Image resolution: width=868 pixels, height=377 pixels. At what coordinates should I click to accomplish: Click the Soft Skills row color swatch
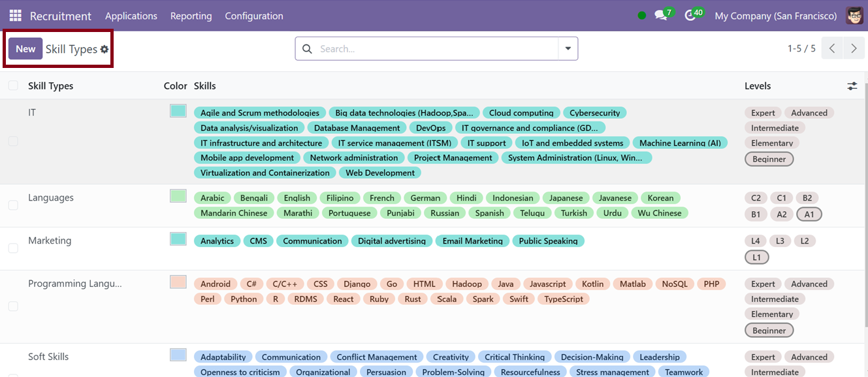click(178, 355)
